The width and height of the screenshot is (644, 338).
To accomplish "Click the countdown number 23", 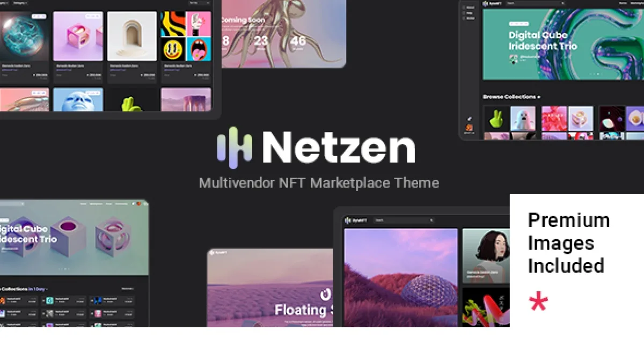I will pos(261,41).
